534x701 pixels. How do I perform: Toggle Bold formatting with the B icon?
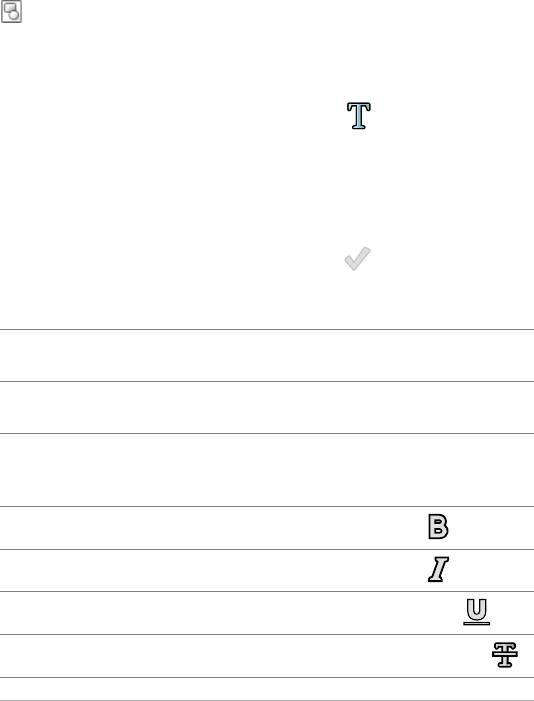click(438, 527)
